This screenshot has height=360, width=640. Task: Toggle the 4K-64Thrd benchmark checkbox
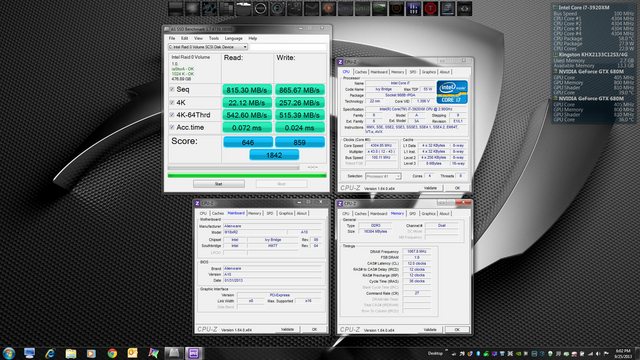click(172, 115)
